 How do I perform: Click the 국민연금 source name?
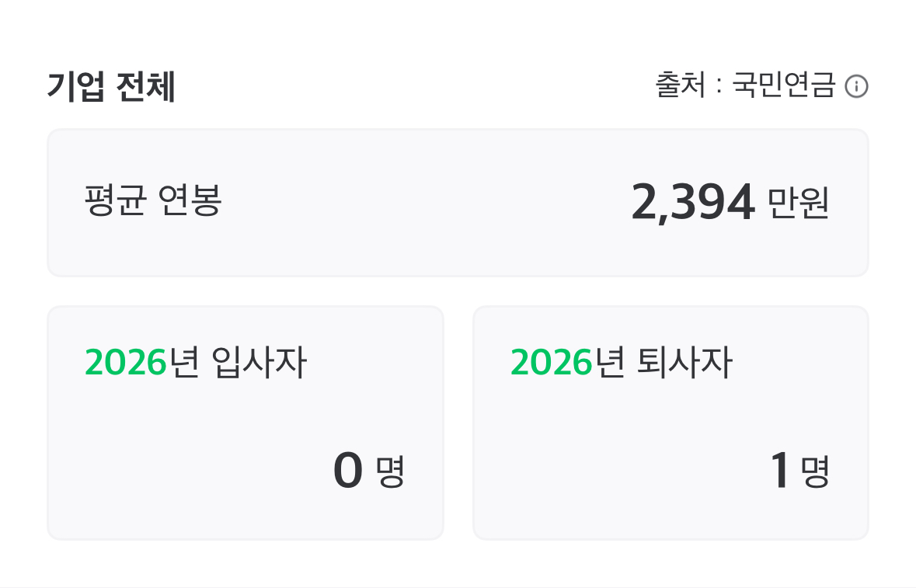pos(783,85)
